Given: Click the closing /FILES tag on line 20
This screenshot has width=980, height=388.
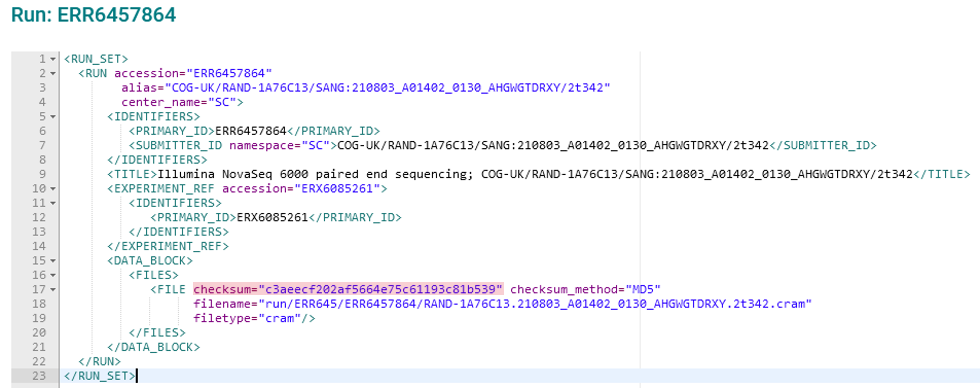Looking at the screenshot, I should coord(157,333).
